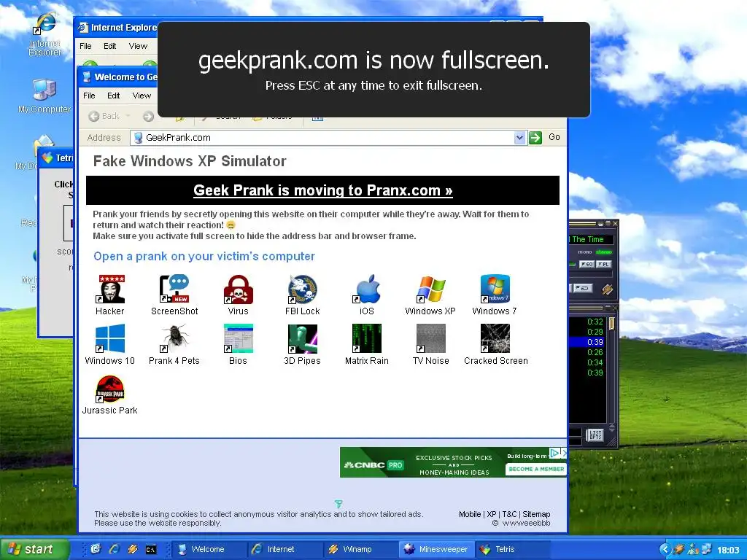Show hidden tray icons arrow
Image resolution: width=747 pixels, height=560 pixels.
[x=665, y=550]
